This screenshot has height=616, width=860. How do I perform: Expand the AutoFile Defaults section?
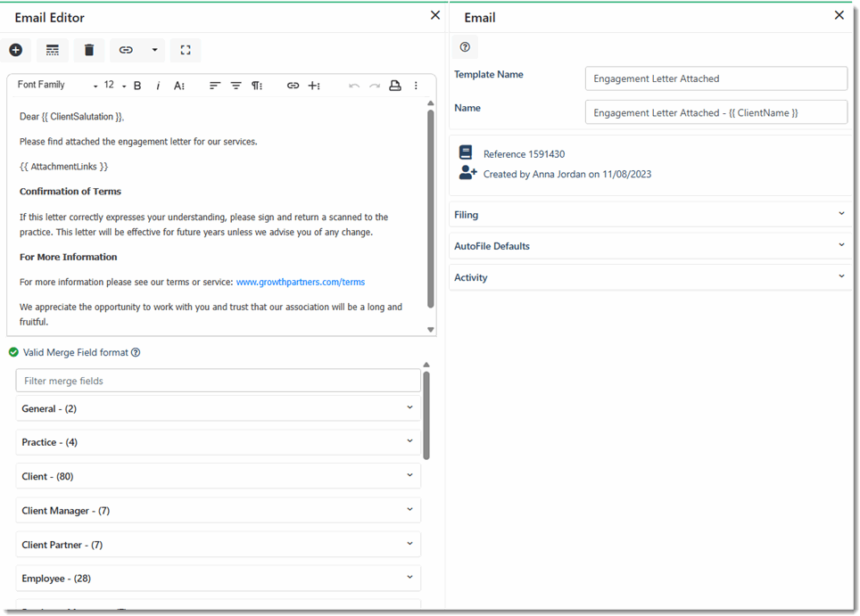pos(650,245)
